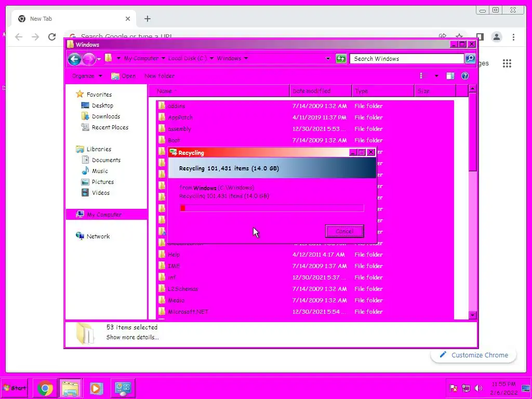This screenshot has width=532, height=399.
Task: Click the change view icon in the explorer toolbar
Action: (423, 76)
